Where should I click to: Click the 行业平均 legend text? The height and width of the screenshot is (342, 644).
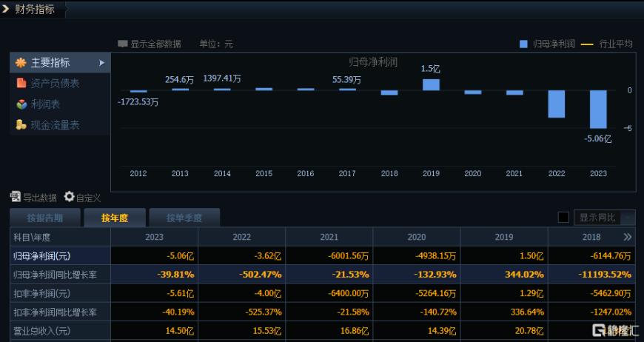pyautogui.click(x=616, y=44)
